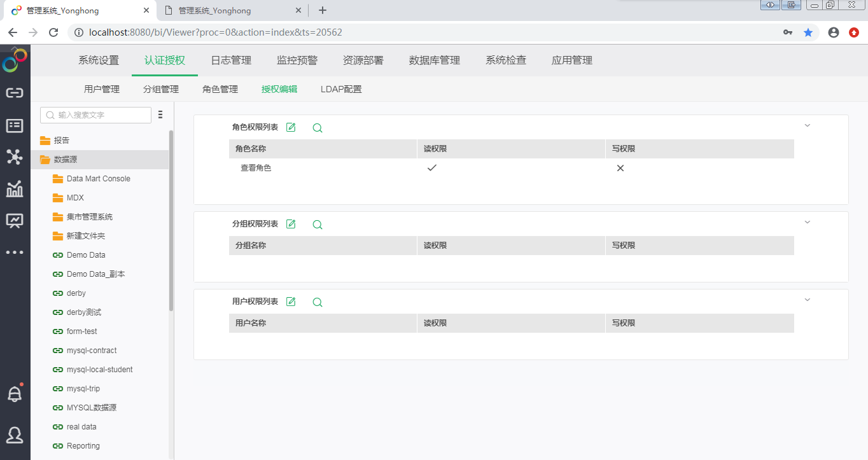Edit the 分组权限列表 with pencil icon

coord(291,224)
